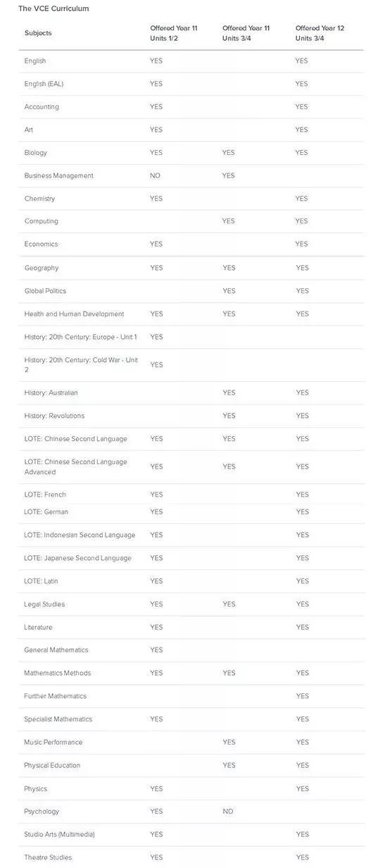Click the NO value in Psychology row
This screenshot has height=868, width=380.
228,812
